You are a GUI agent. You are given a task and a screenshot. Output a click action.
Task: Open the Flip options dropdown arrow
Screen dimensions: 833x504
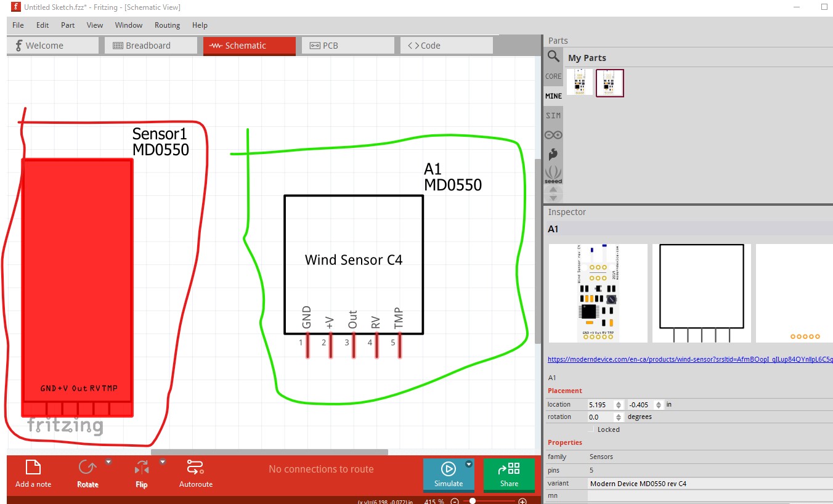(x=163, y=461)
